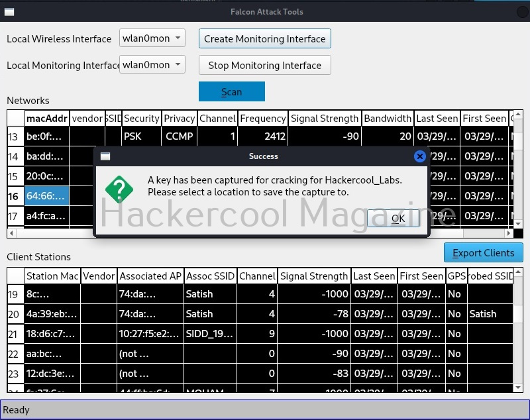Select client station row number 19
Screen dimensions: 530x420
(x=15, y=294)
